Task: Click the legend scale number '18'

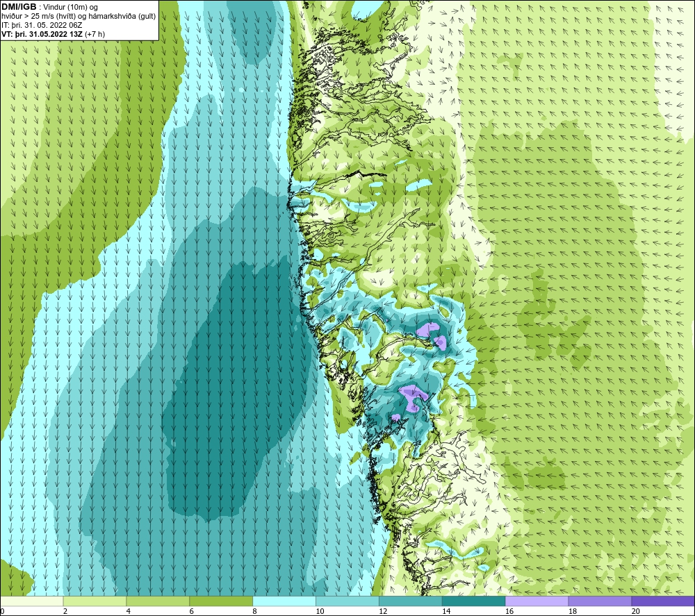Action: coord(572,611)
